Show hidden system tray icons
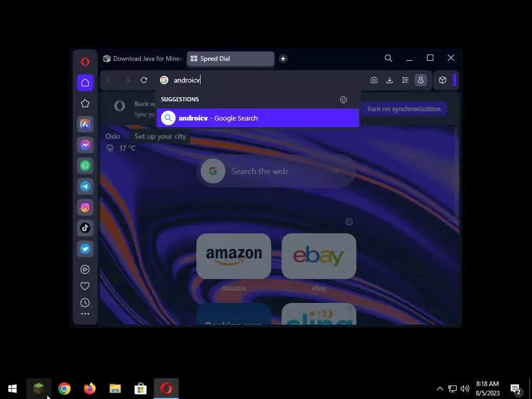The width and height of the screenshot is (532, 399). click(440, 389)
